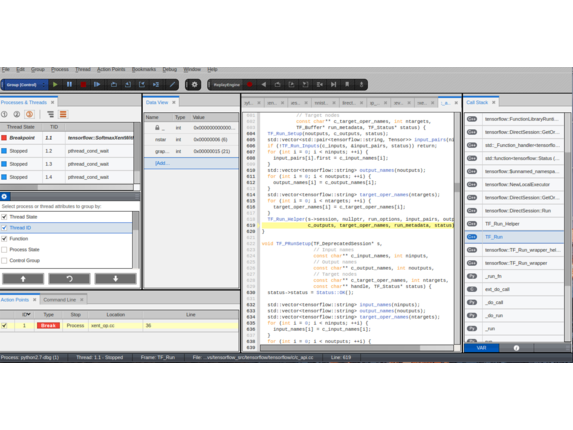
Task: Check the Control Group checkbox
Action: [x=4, y=260]
